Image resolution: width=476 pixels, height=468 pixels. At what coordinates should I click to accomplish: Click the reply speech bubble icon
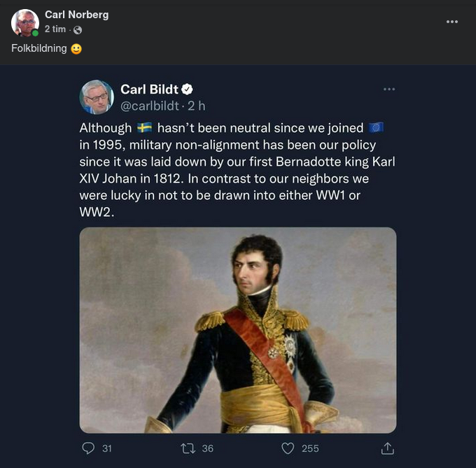pos(88,448)
